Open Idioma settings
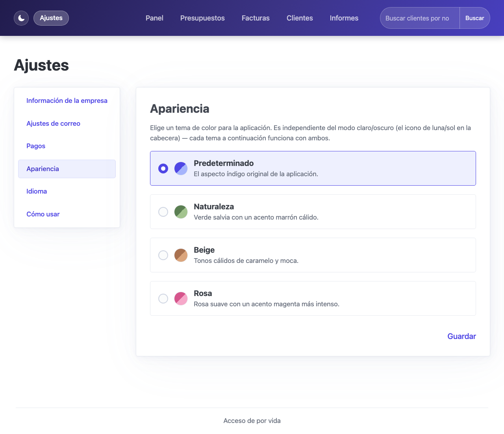Image resolution: width=504 pixels, height=434 pixels. [67, 191]
